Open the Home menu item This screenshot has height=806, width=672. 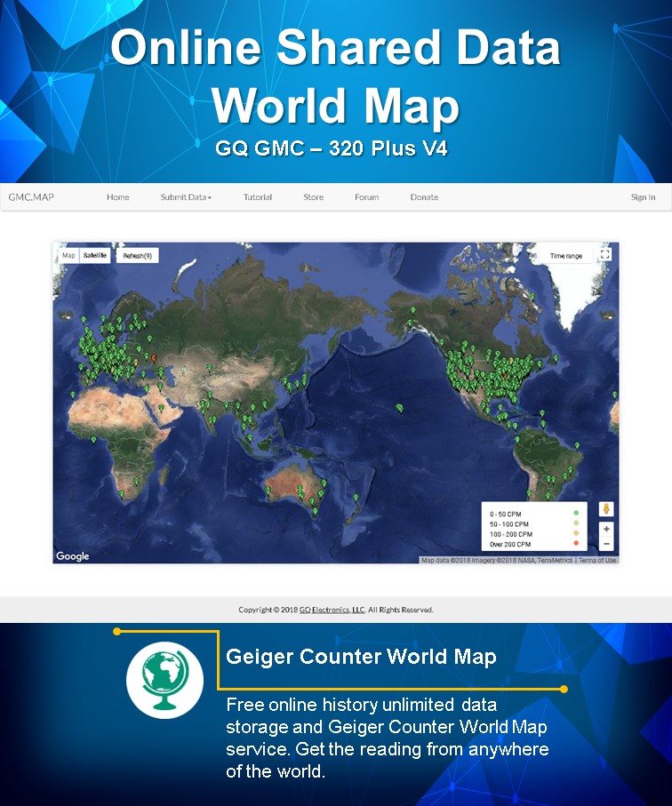click(x=117, y=197)
